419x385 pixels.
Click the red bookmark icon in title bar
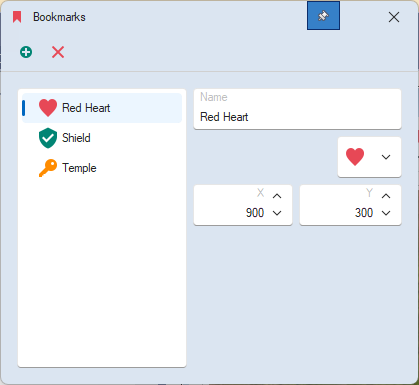click(x=17, y=17)
